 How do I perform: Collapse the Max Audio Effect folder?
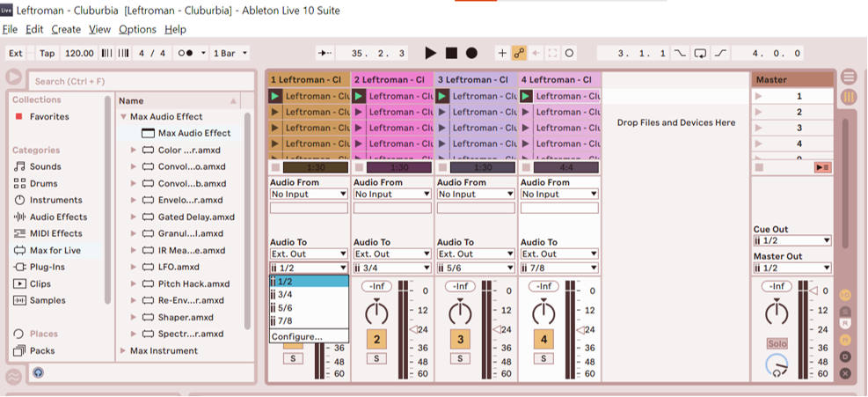tap(123, 117)
